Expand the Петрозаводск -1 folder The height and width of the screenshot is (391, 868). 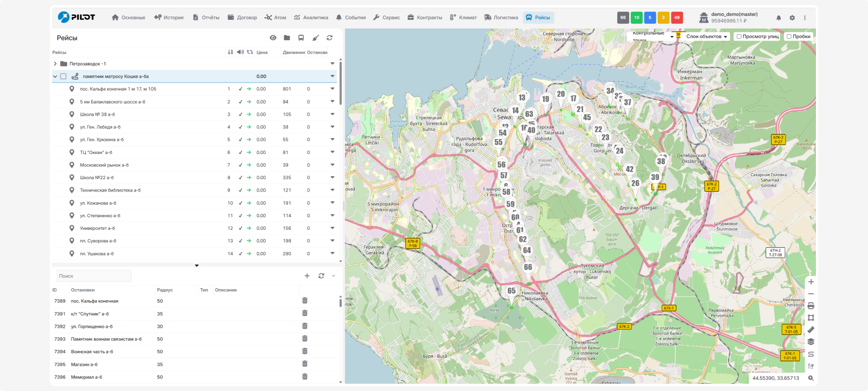55,64
